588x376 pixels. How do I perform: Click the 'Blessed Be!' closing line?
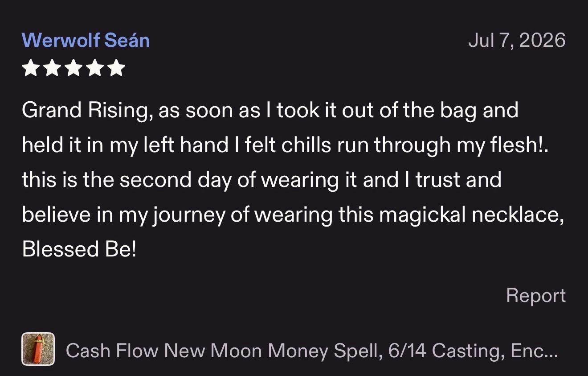[79, 249]
